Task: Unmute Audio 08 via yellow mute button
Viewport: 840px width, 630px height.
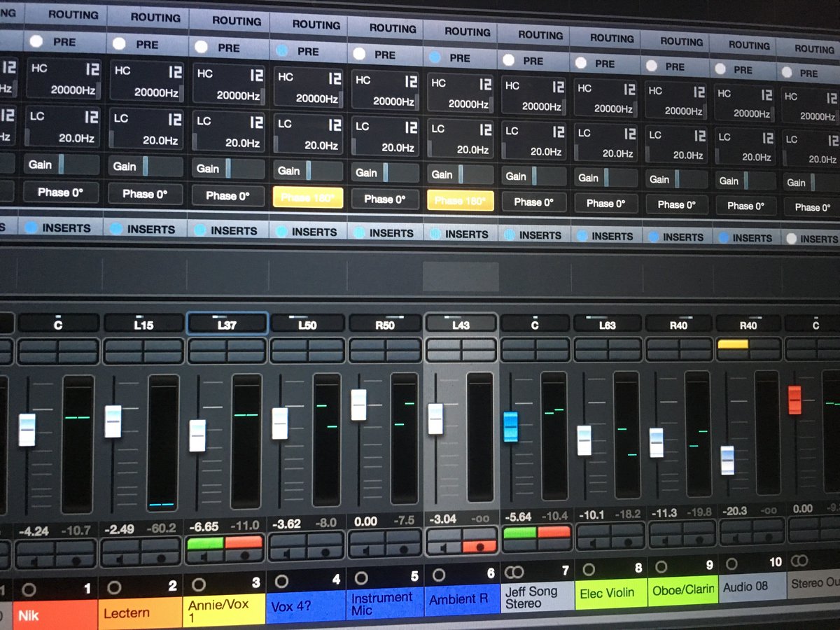Action: pos(733,344)
